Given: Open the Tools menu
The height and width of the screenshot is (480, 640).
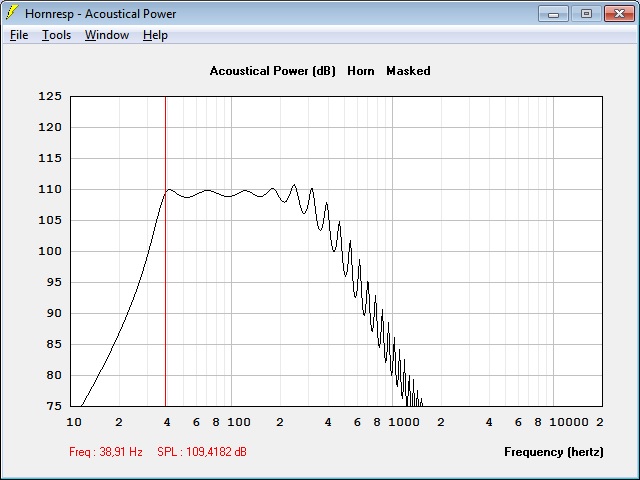Looking at the screenshot, I should pos(56,35).
